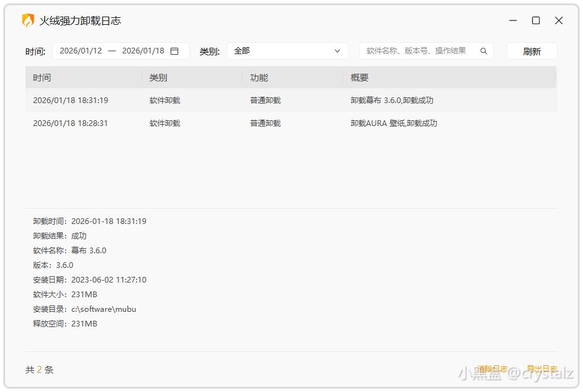Screen dimensions: 583x392
Task: Click 软件名称: 幕布 3.6.0 line
Action: tap(69, 251)
